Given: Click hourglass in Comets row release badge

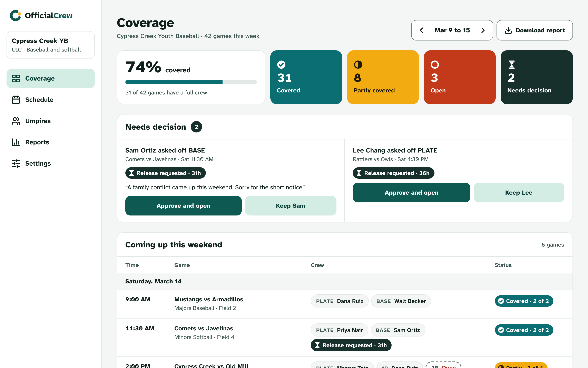Looking at the screenshot, I should pos(317,345).
